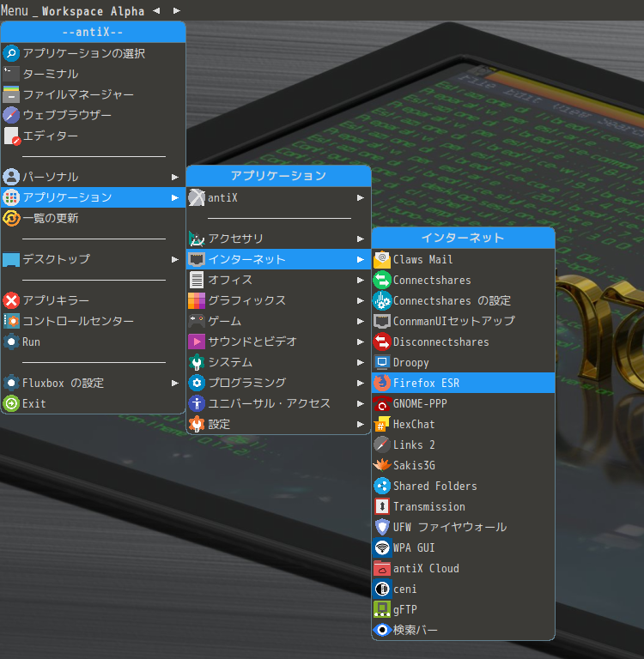Select the インターネット category entry

click(x=278, y=259)
